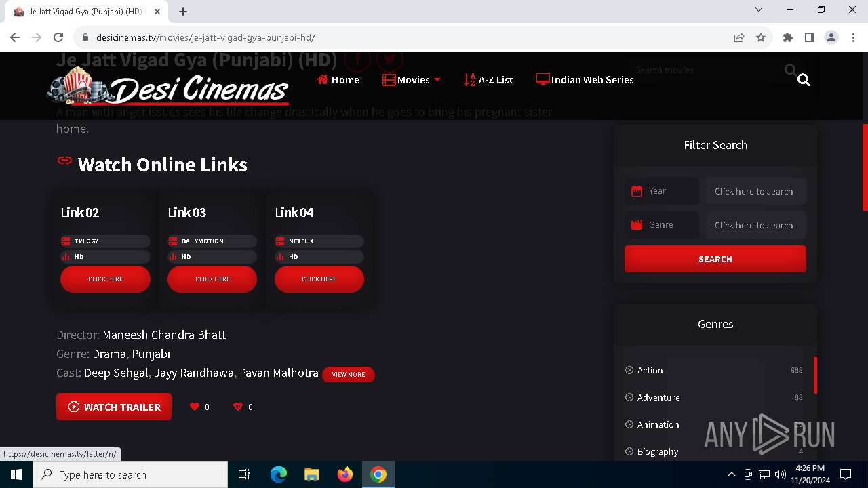This screenshot has height=488, width=868.
Task: Open the network tray icon
Action: pyautogui.click(x=764, y=474)
